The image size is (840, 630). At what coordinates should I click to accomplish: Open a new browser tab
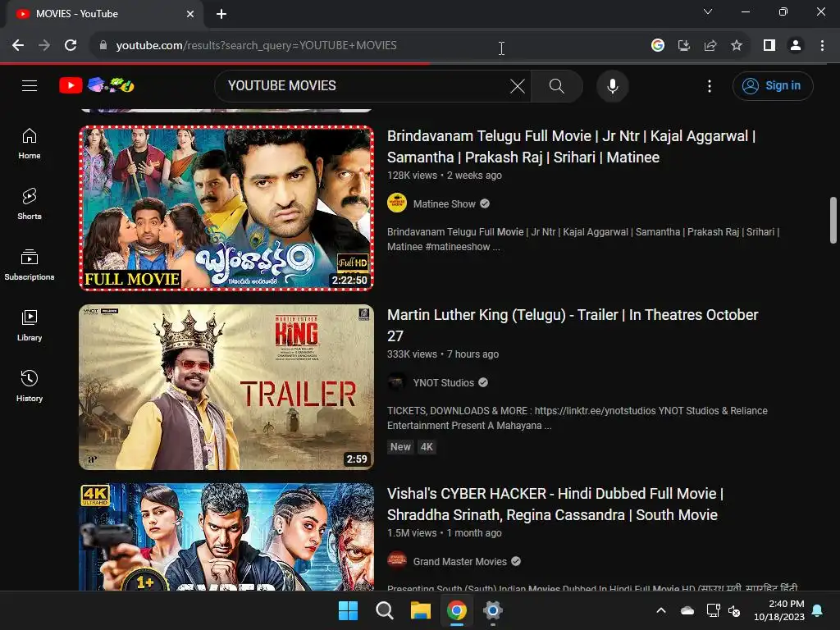[221, 14]
